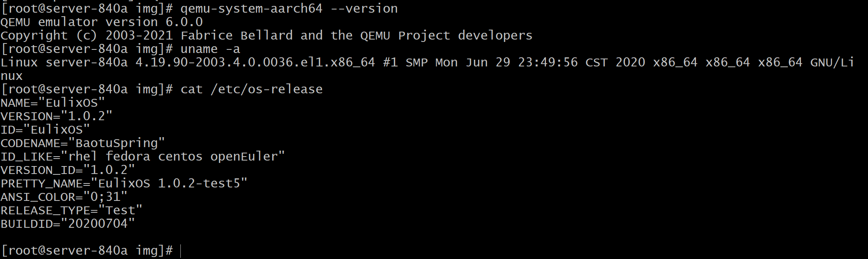
Task: Click the NAME="EulixOS" line
Action: click(53, 103)
